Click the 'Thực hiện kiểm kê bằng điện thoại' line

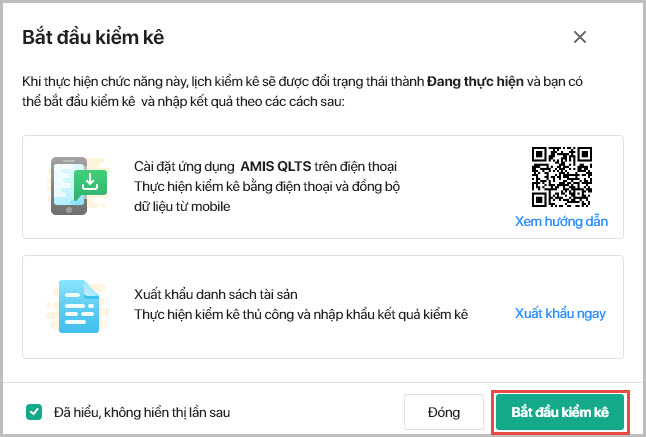[x=250, y=186]
